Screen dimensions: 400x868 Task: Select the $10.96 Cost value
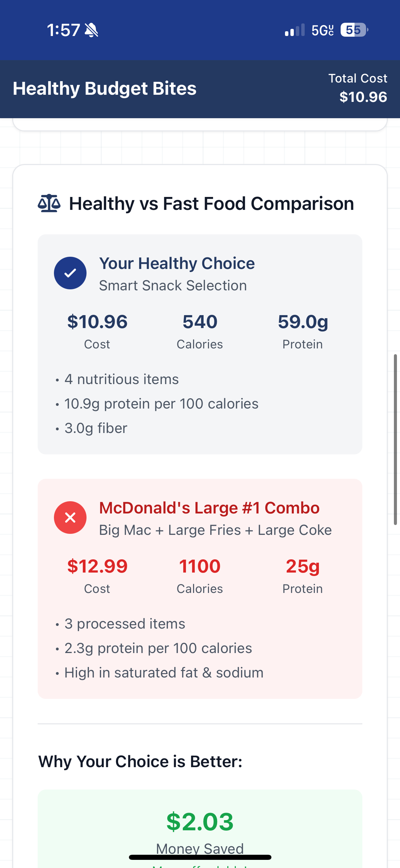pyautogui.click(x=97, y=322)
